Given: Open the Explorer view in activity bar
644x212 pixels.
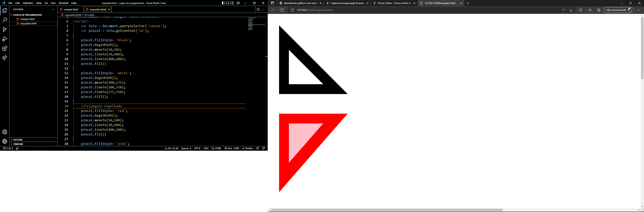Looking at the screenshot, I should click(5, 11).
